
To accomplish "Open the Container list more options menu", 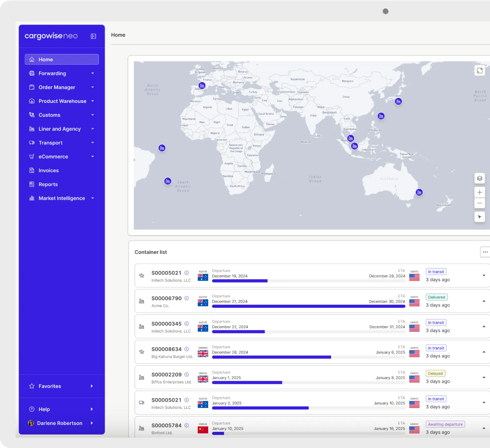I will [485, 252].
